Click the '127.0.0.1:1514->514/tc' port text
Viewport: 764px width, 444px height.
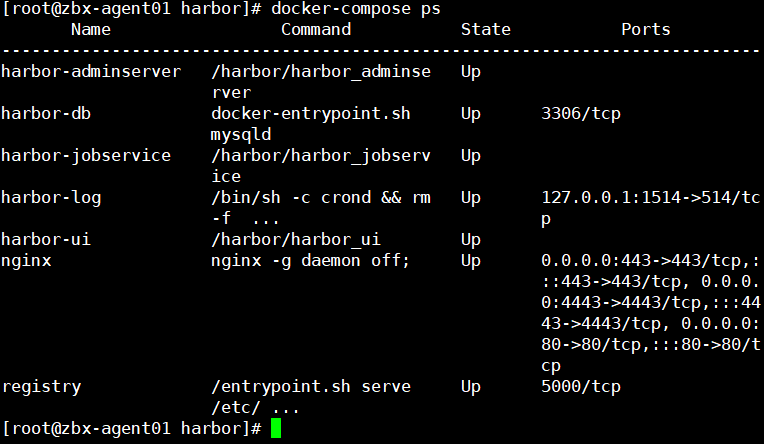(650, 197)
